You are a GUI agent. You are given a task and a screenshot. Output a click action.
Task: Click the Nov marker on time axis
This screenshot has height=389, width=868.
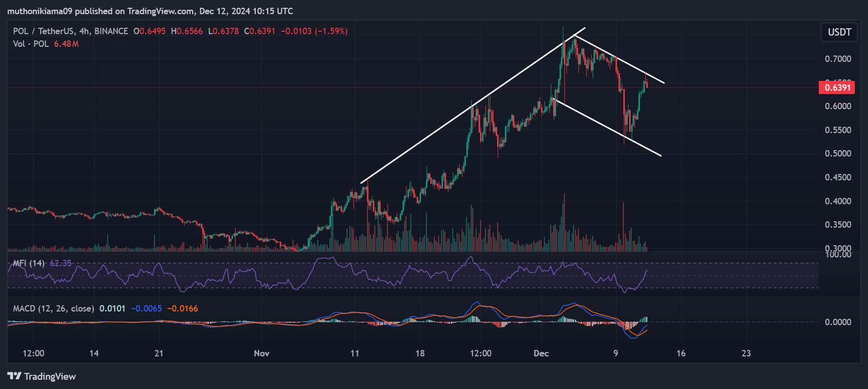coord(261,353)
